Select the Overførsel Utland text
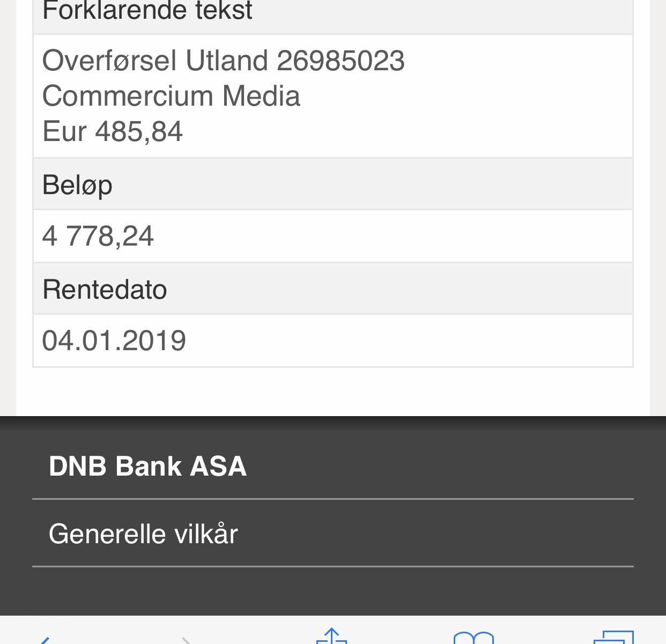Viewport: 666px width, 644px height. pyautogui.click(x=154, y=60)
